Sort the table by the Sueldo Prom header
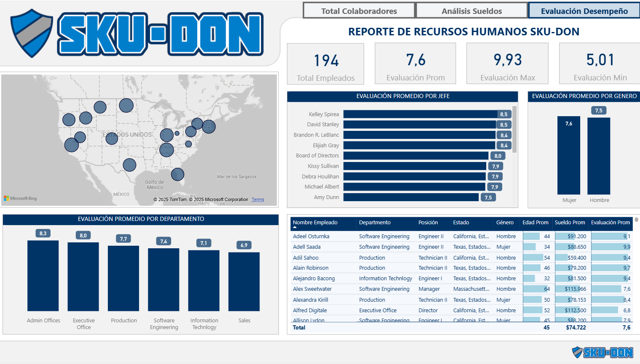This screenshot has width=640, height=364. [570, 222]
